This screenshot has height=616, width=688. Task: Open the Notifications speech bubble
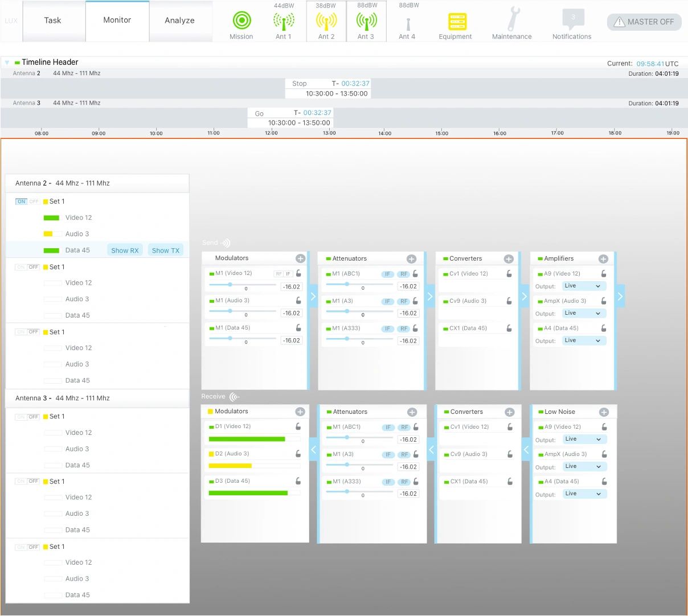coord(572,19)
